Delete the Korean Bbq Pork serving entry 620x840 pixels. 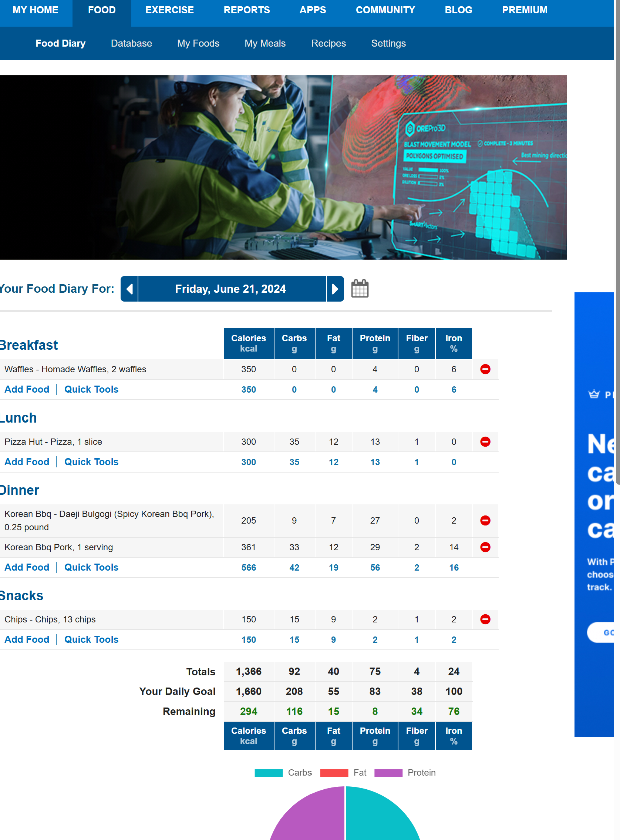[485, 547]
